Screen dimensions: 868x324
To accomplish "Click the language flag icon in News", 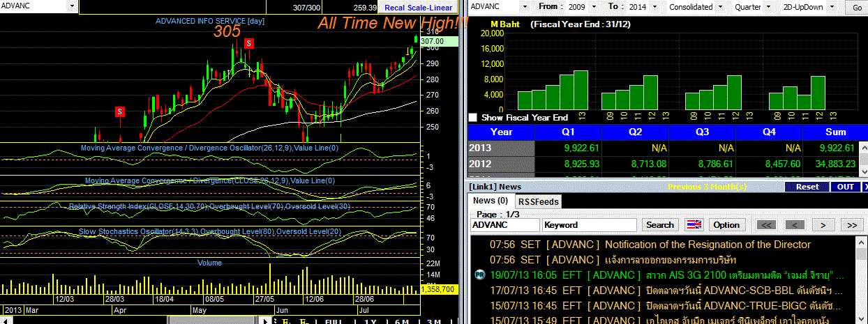I will tap(693, 225).
